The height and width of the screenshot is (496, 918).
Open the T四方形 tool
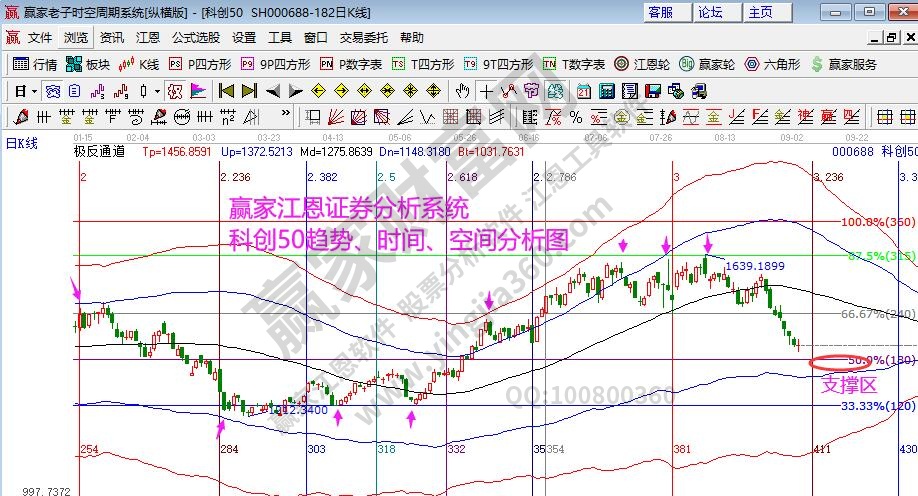pos(423,64)
